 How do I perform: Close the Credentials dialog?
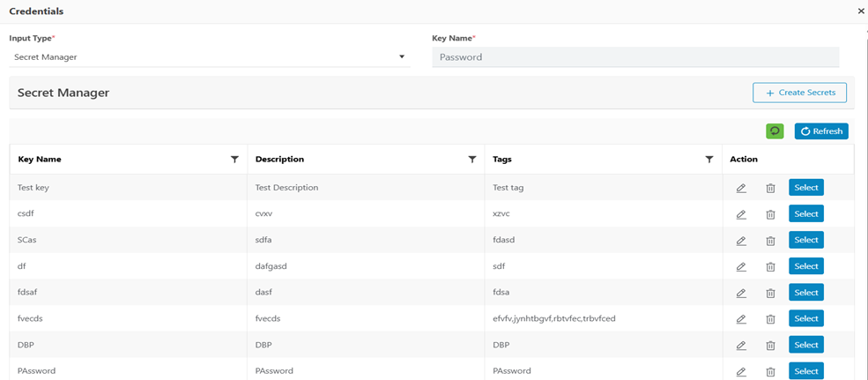coord(861,11)
